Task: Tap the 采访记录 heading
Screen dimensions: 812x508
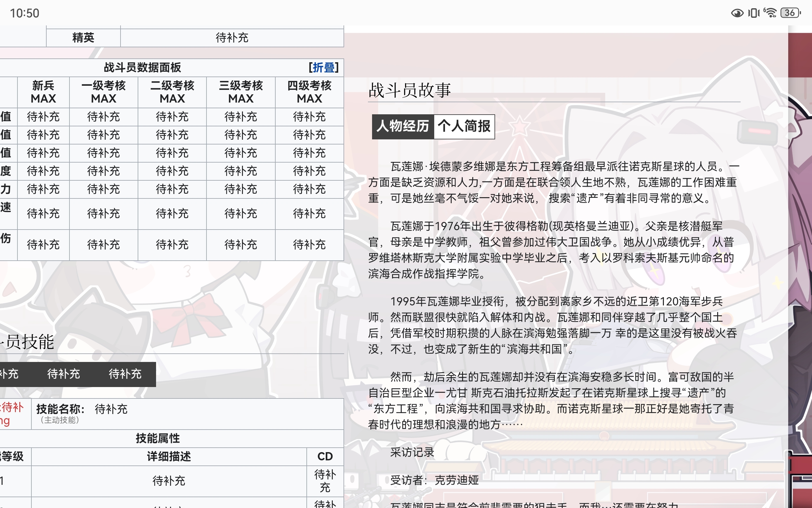Action: coord(412,452)
